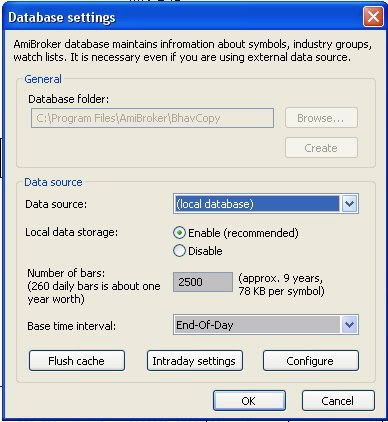Cancel the Database settings dialog
The width and height of the screenshot is (388, 422).
[x=338, y=400]
